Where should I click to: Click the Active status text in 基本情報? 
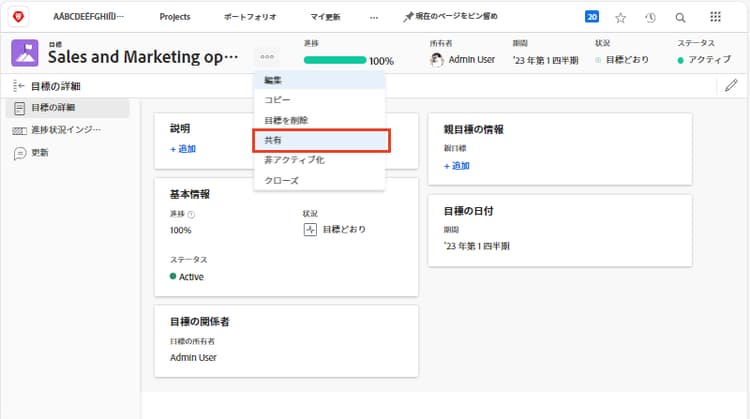(191, 276)
